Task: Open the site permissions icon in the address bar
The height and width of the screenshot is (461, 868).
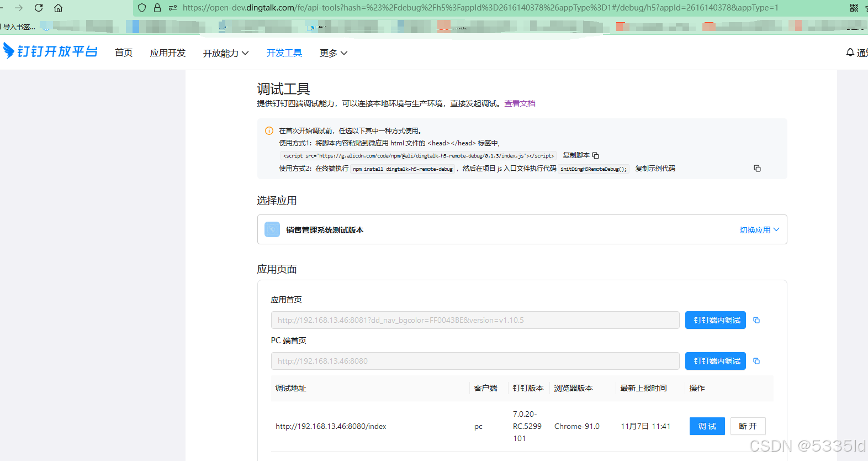Action: pos(173,8)
